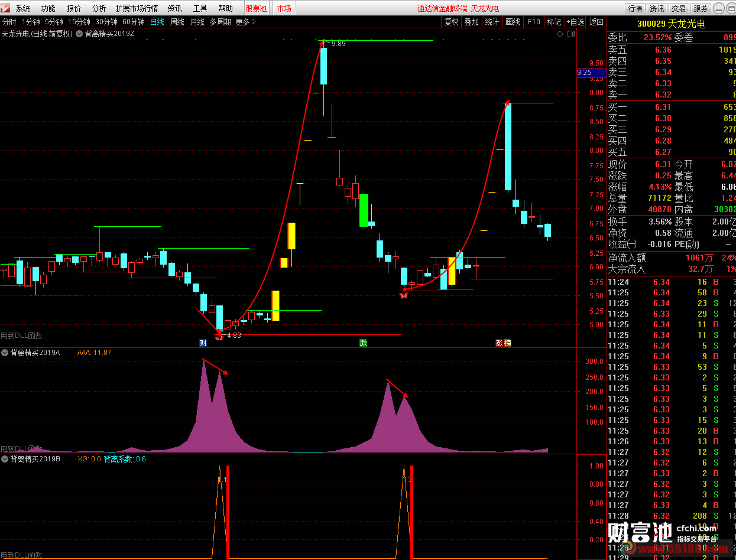Click the 现价 value 6.31
This screenshot has width=736, height=560.
pyautogui.click(x=663, y=164)
